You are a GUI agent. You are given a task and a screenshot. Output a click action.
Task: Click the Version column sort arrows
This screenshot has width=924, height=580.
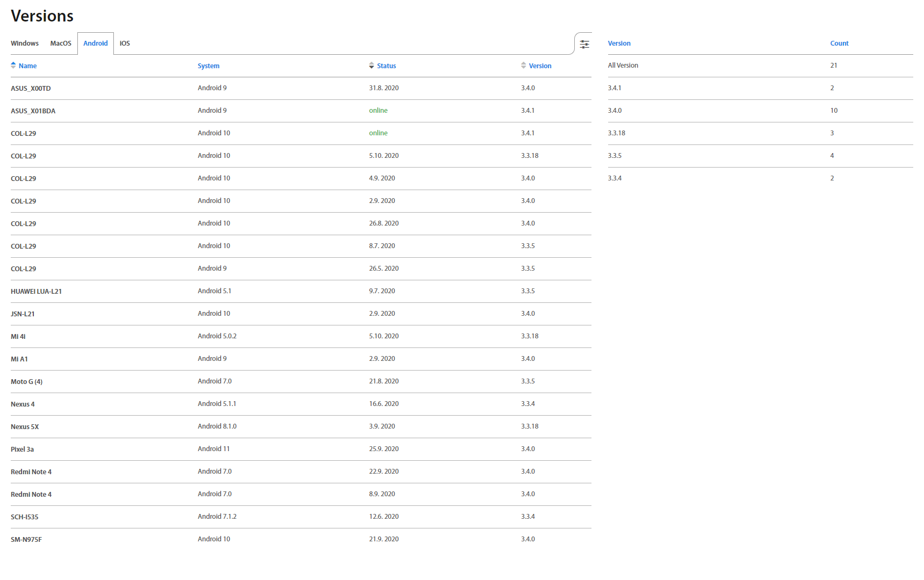tap(523, 66)
